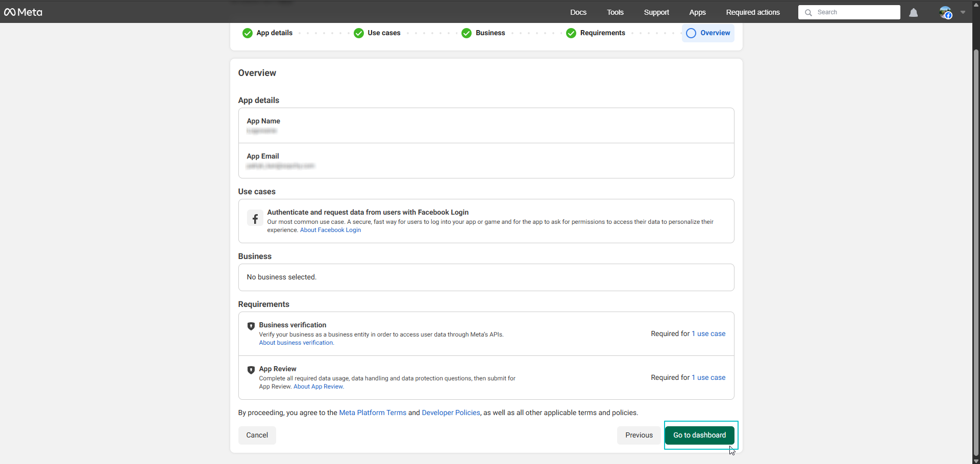Click the Meta logo in header
The height and width of the screenshot is (464, 980).
23,12
